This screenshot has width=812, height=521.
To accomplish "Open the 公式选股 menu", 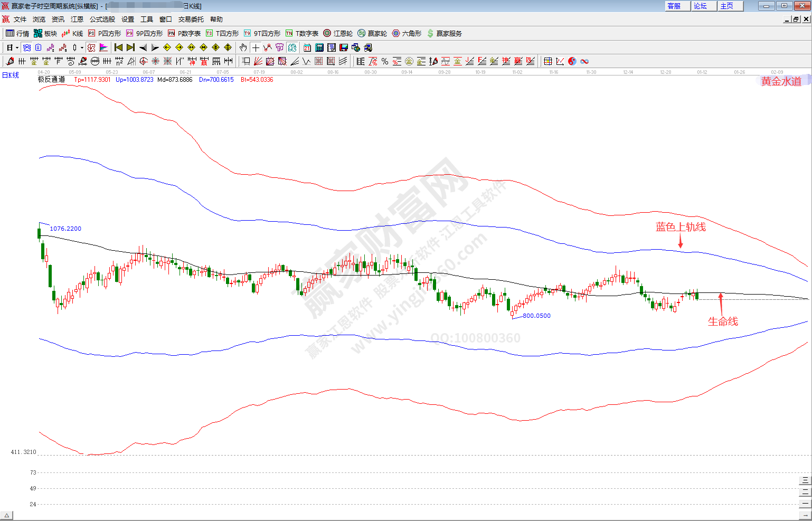I will [102, 19].
